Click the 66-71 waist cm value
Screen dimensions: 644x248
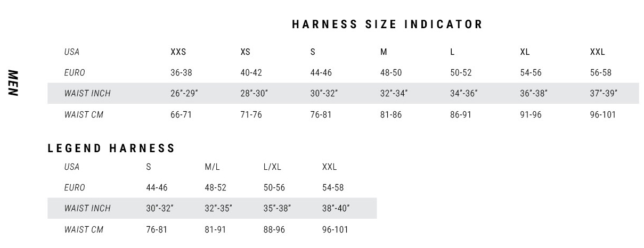click(181, 114)
